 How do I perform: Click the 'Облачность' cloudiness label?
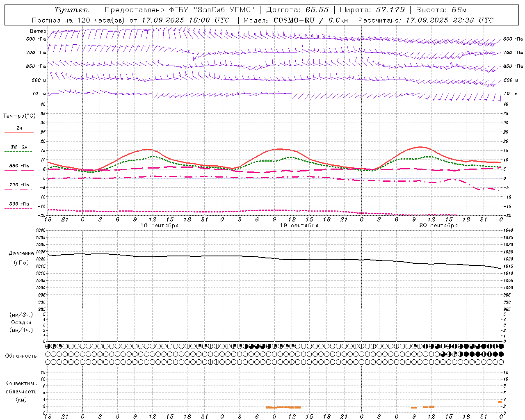pyautogui.click(x=21, y=356)
